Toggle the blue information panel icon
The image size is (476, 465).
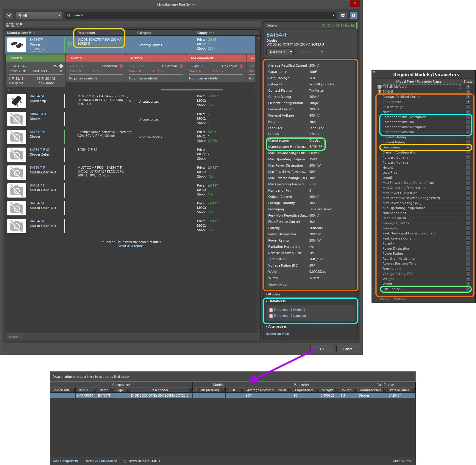pos(354,15)
